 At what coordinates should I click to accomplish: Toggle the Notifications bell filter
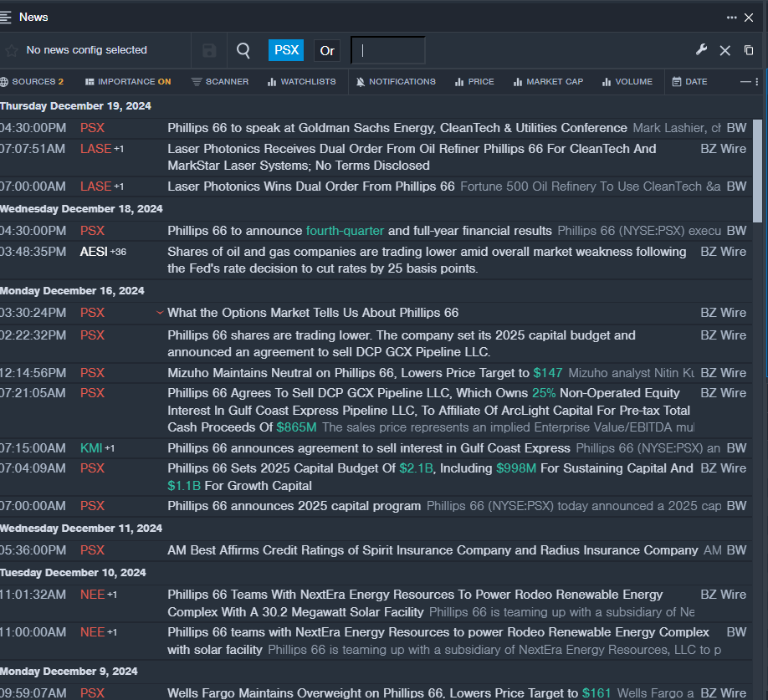click(x=396, y=82)
